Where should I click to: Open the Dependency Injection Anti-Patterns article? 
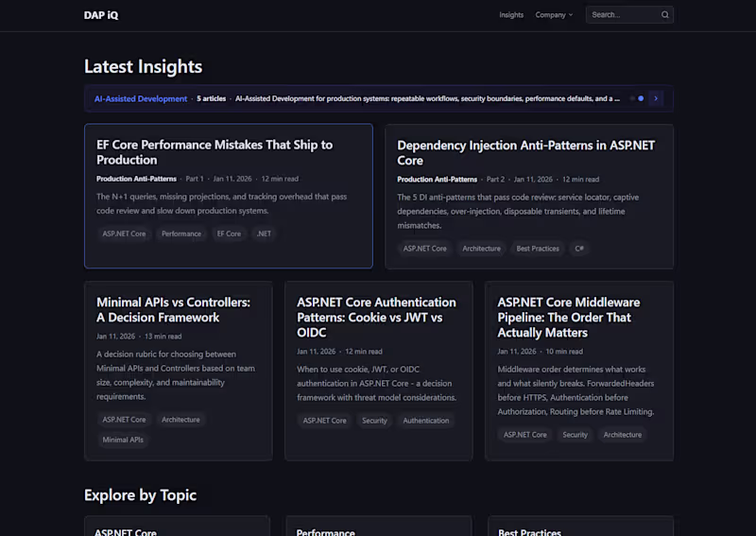coord(525,152)
